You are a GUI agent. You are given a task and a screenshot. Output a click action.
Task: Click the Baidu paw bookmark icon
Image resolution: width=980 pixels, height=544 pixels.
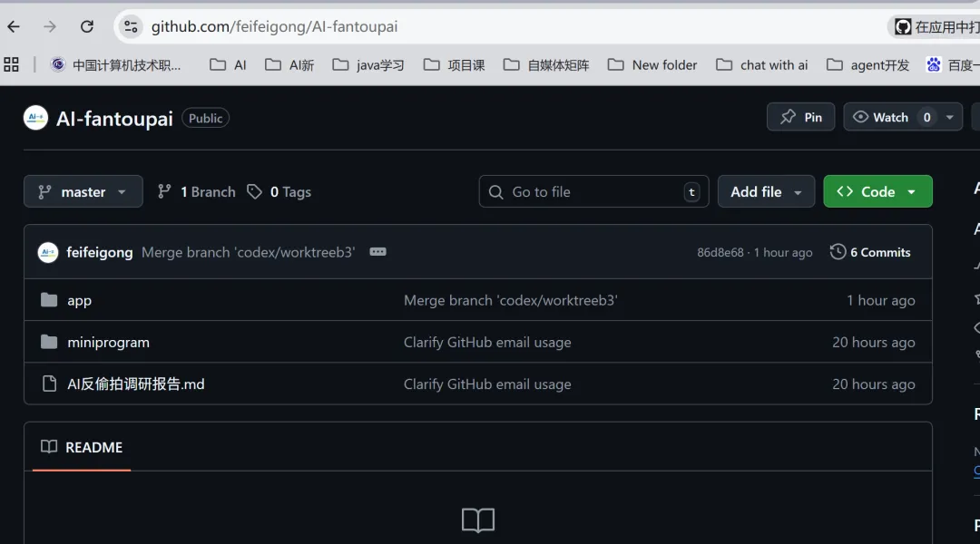click(934, 64)
